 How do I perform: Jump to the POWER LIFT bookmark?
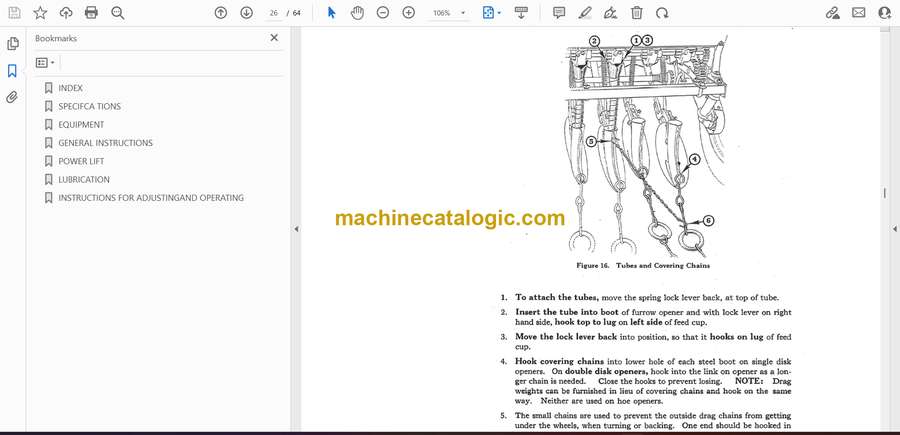tap(81, 161)
